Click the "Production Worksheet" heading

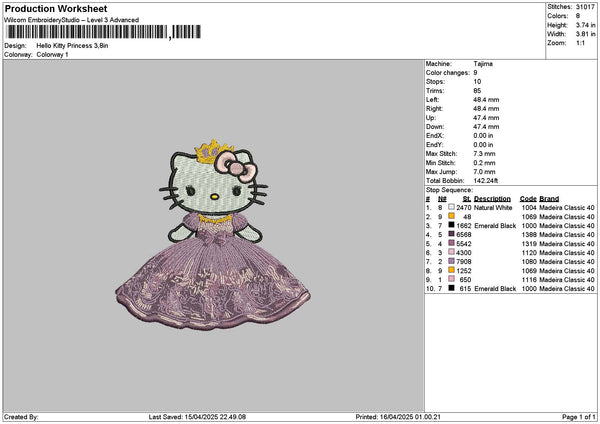click(x=56, y=9)
